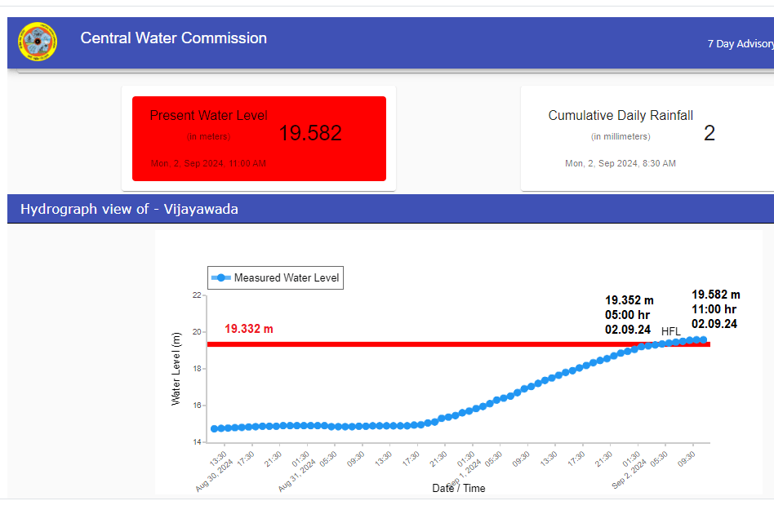774x532 pixels.
Task: Click the 19.352 m 05:00 hr annotation
Action: (x=629, y=315)
